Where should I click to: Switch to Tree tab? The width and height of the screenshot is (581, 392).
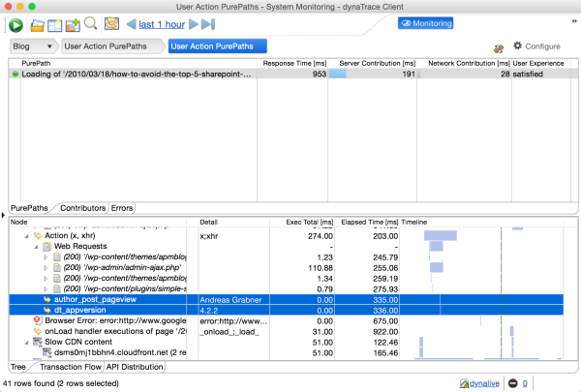pyautogui.click(x=18, y=367)
